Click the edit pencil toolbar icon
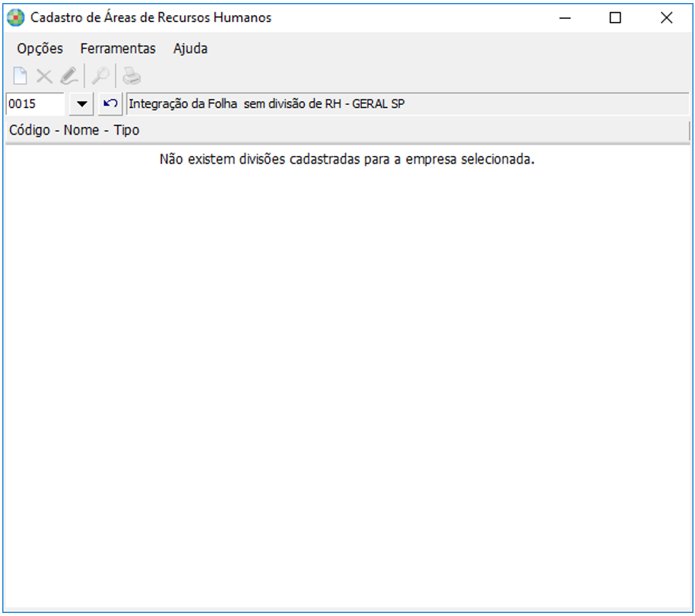The image size is (695, 616). tap(69, 76)
